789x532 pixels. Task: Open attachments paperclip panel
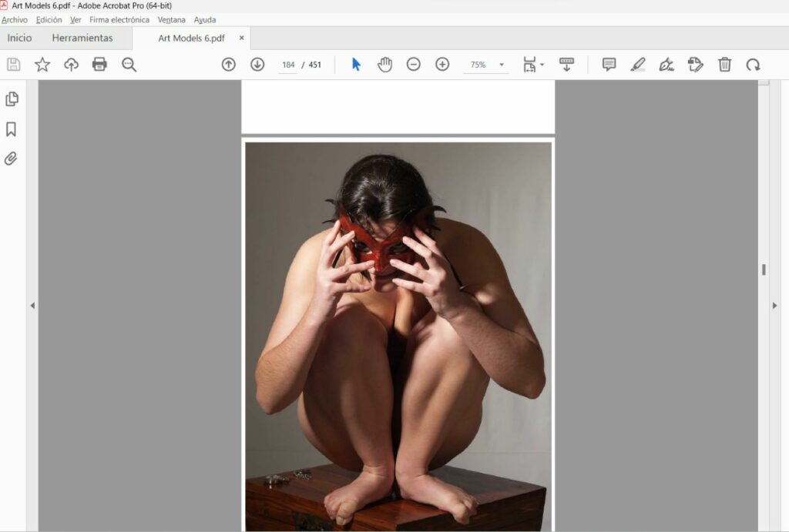[11, 159]
